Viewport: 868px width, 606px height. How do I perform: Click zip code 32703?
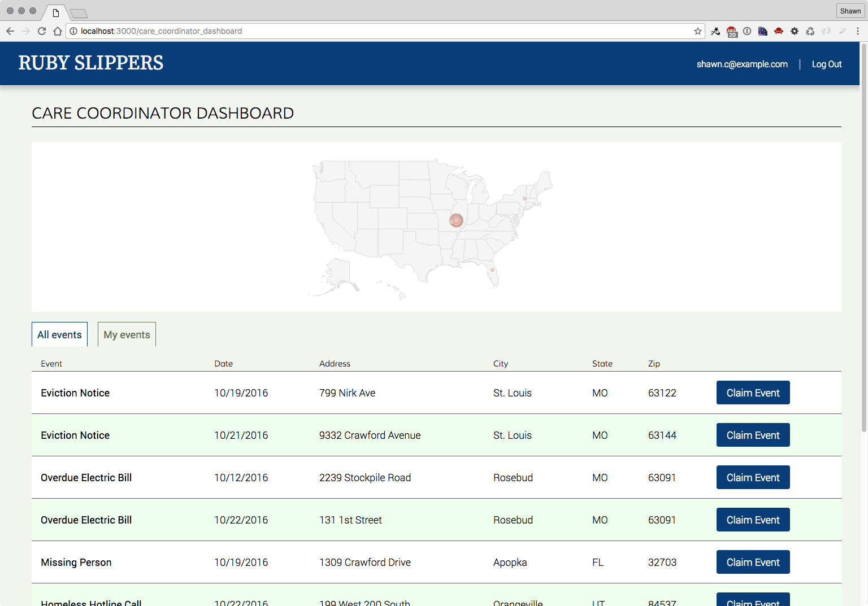662,562
